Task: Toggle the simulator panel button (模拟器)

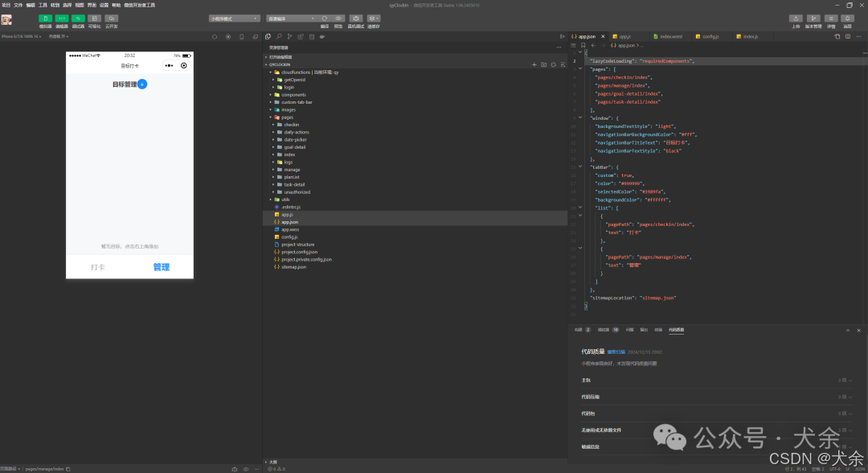Action: [x=45, y=19]
